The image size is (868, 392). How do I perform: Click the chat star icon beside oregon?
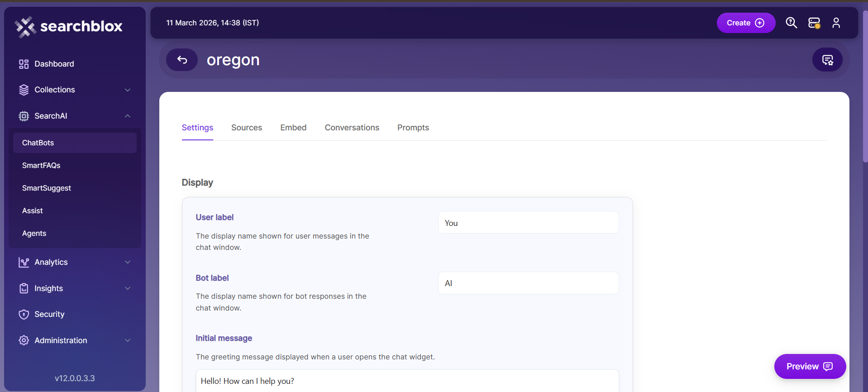click(827, 60)
